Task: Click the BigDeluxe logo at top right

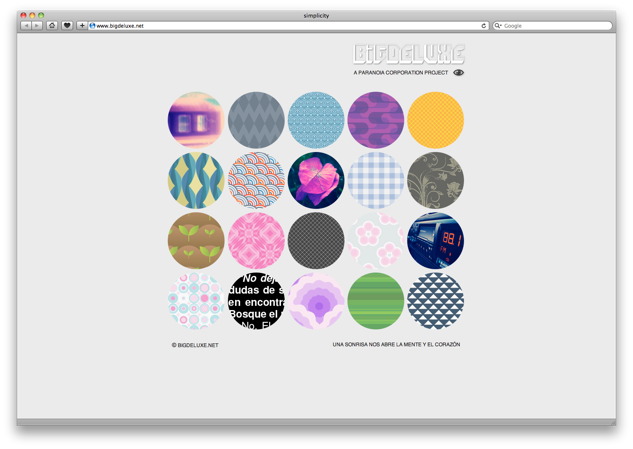Action: coord(409,54)
